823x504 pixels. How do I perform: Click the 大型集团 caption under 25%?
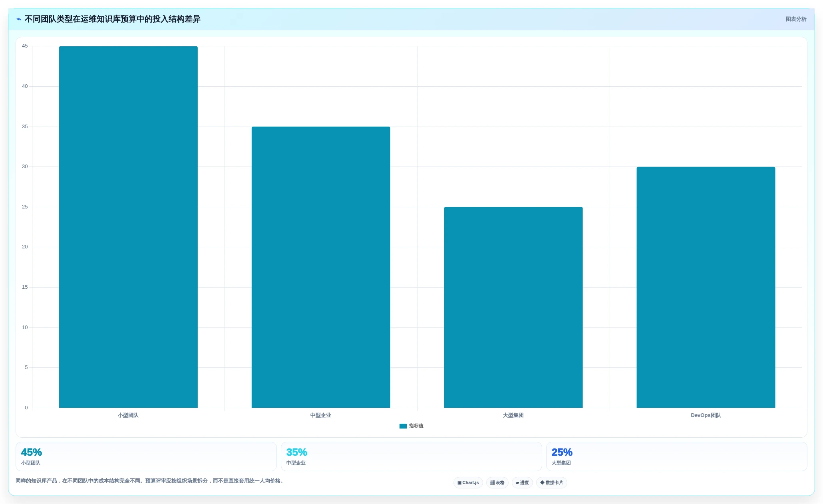point(561,463)
